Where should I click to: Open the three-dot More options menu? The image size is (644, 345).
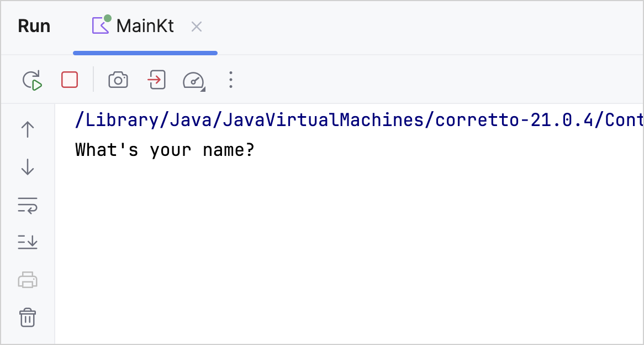coord(230,80)
